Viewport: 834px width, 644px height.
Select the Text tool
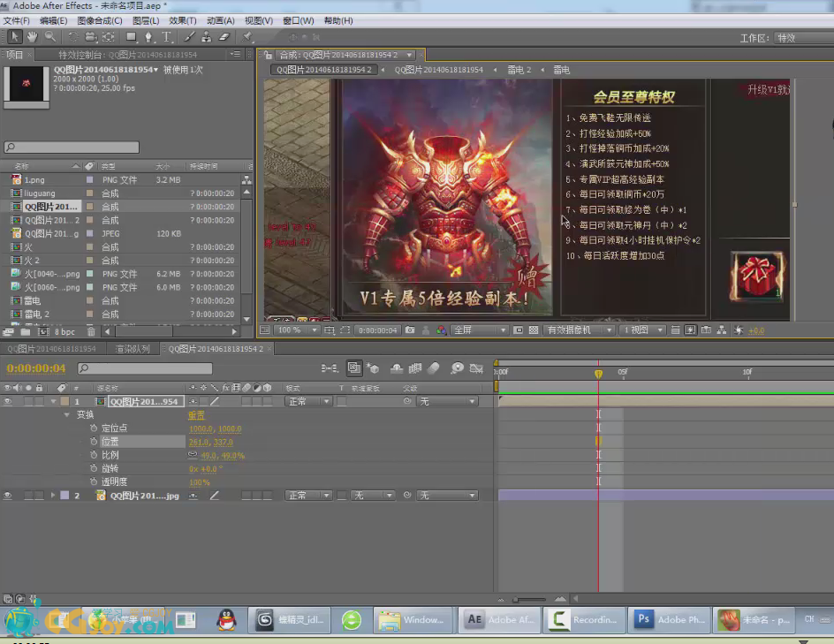(166, 37)
